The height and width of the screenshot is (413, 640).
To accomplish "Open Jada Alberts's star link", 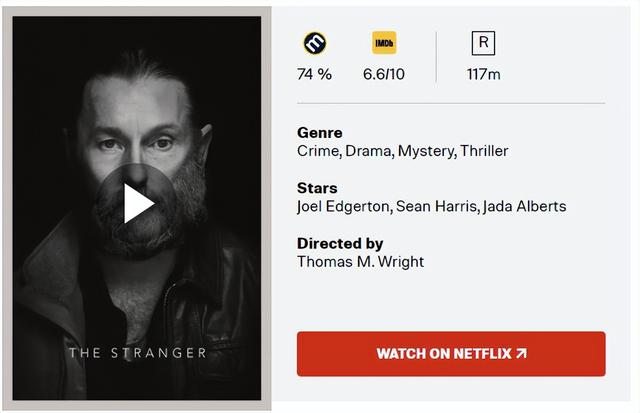I will [x=524, y=206].
